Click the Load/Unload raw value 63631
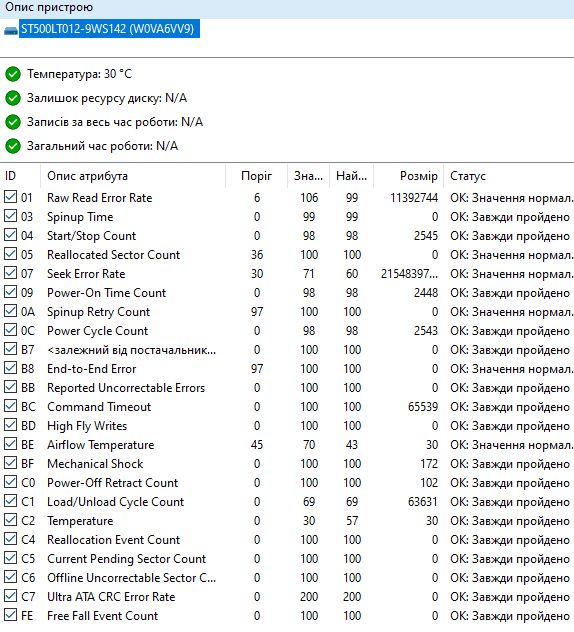Screen dimensions: 574x632 click(423, 502)
